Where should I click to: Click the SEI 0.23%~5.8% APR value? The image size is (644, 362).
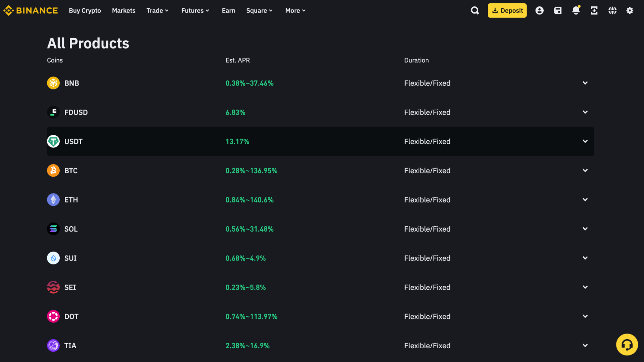[x=245, y=287]
